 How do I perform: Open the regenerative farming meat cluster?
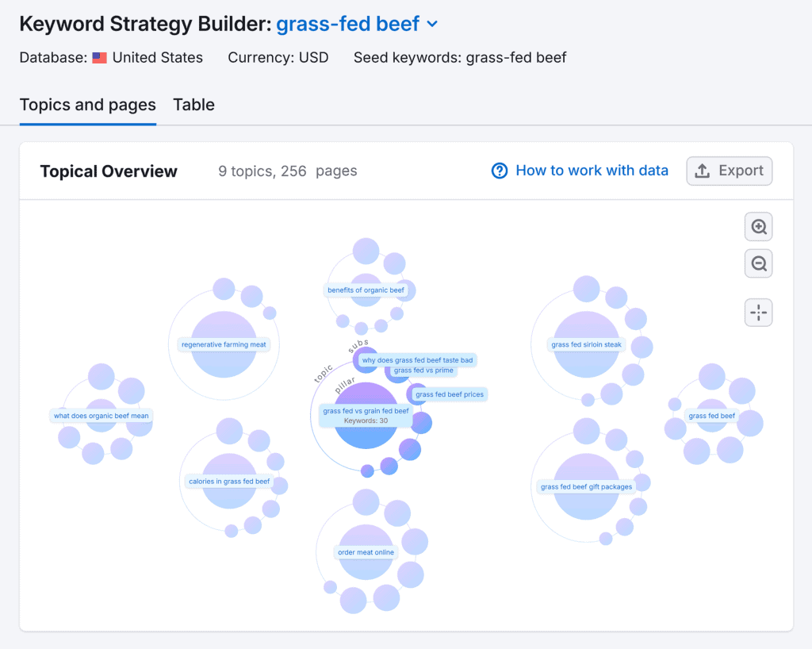224,344
